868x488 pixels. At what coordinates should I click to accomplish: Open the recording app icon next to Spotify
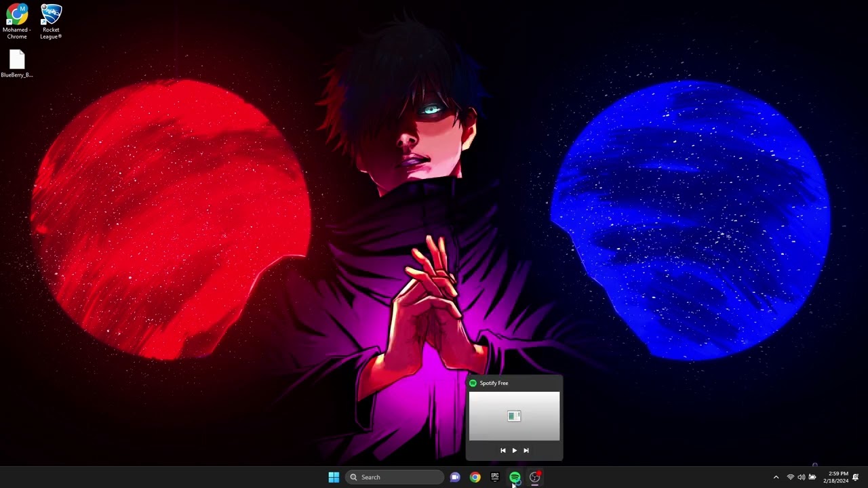[x=535, y=477]
